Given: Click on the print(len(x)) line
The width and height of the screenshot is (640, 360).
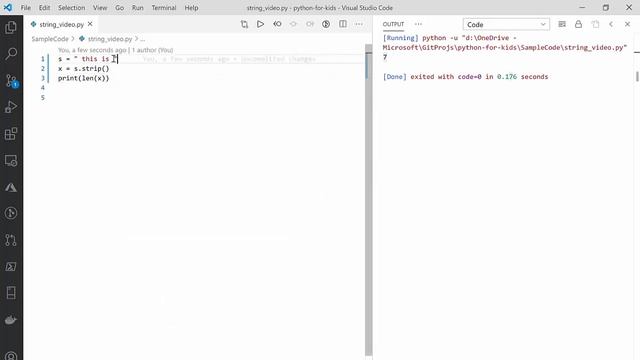Looking at the screenshot, I should click(84, 78).
